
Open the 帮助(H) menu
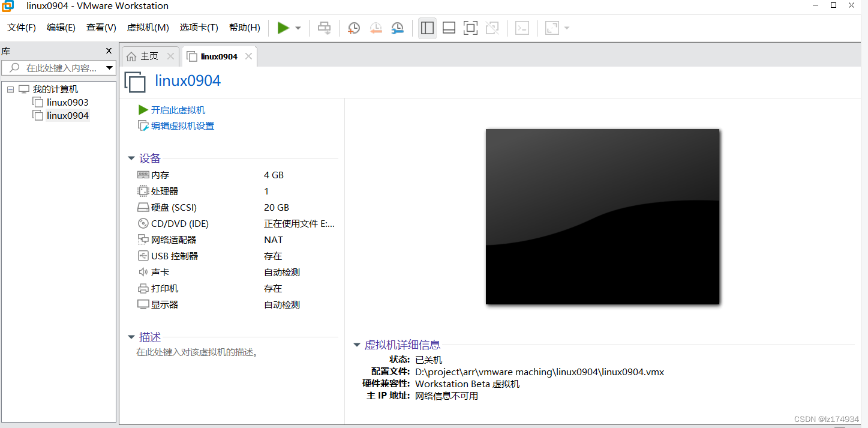[x=245, y=28]
